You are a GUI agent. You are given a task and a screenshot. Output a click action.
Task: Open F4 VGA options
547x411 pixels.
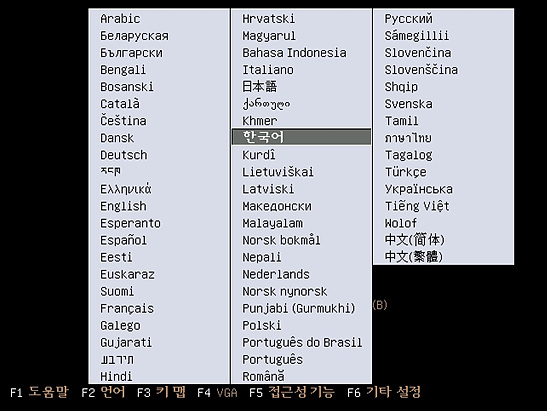coord(217,393)
